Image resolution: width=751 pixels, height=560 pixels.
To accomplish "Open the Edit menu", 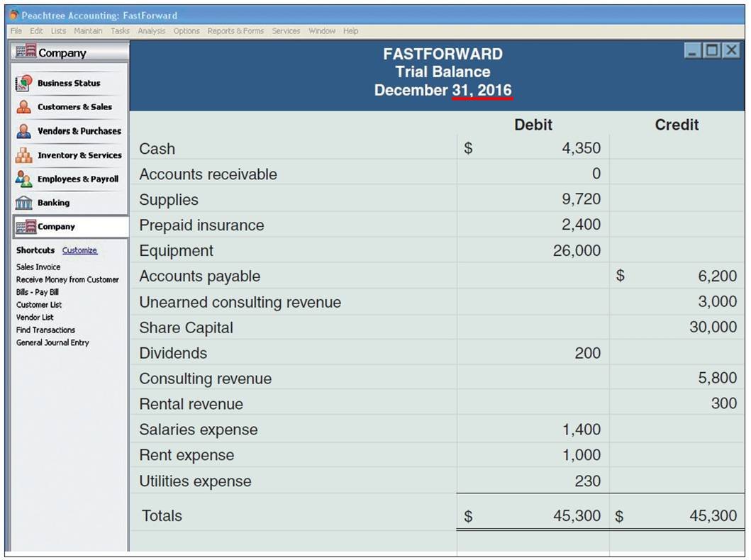I will point(36,30).
